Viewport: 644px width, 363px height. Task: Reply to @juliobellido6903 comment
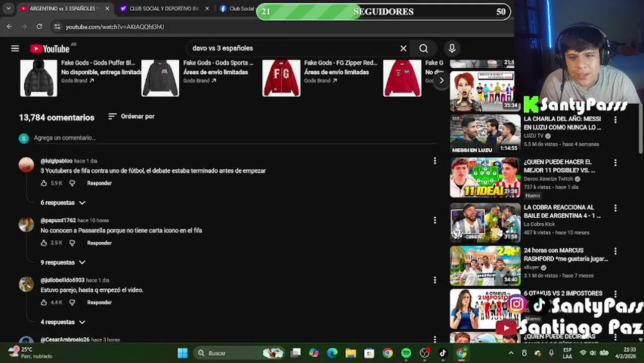(99, 302)
